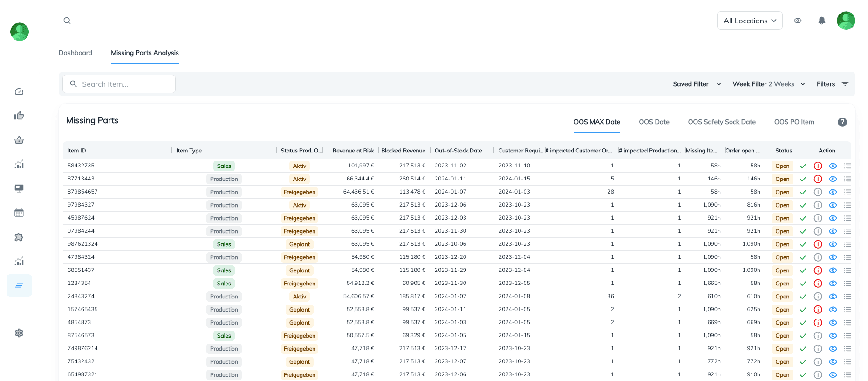
Task: Open the Filters button
Action: [832, 84]
